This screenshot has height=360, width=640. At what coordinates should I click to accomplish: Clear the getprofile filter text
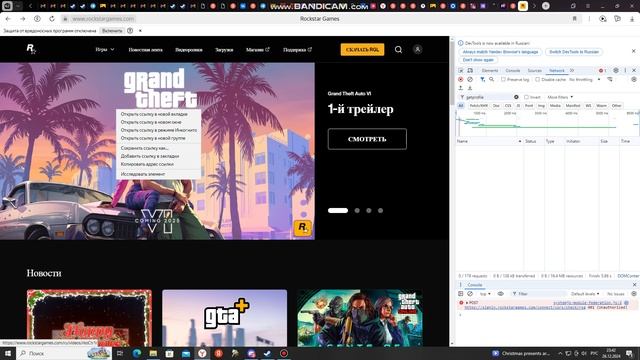click(516, 97)
